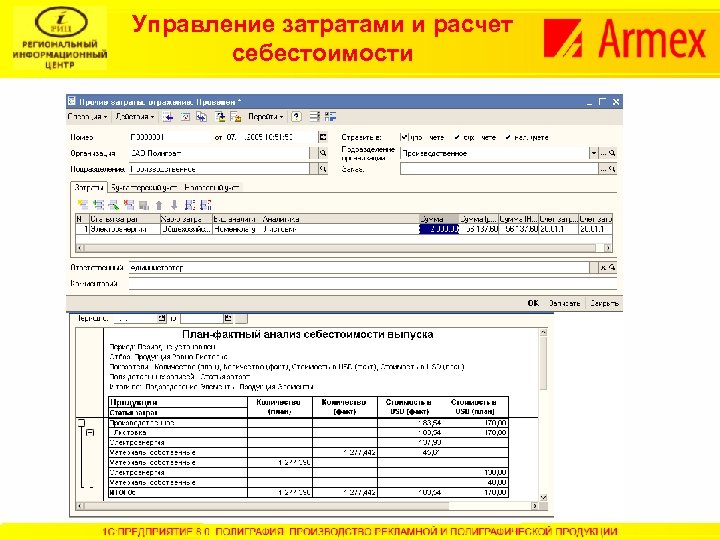The height and width of the screenshot is (540, 720).
Task: Click the post document icon in toolbar
Action: point(185,117)
